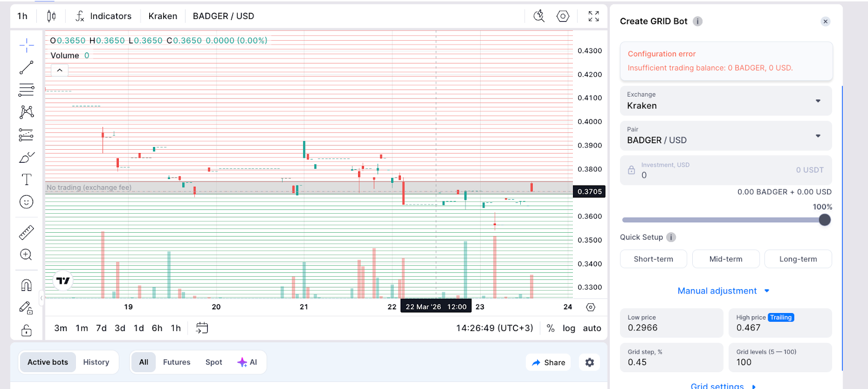The image size is (868, 389).
Task: Select the 3d date range
Action: coord(120,328)
